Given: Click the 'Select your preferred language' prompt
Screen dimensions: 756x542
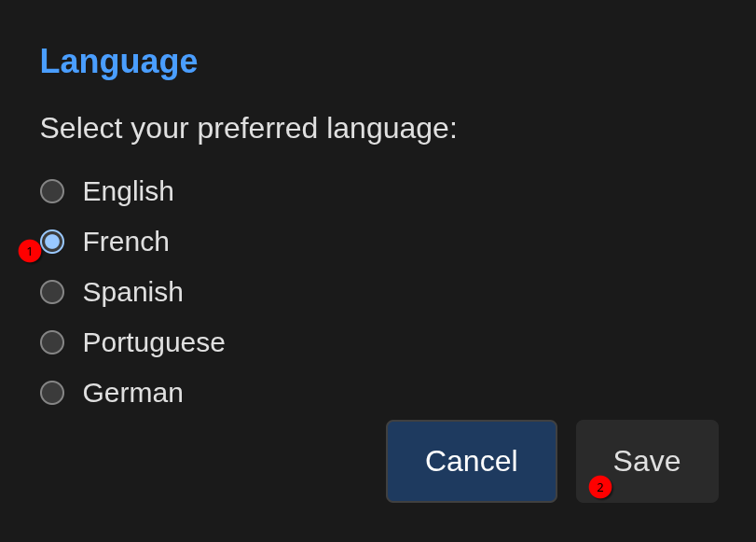Looking at the screenshot, I should (x=248, y=128).
